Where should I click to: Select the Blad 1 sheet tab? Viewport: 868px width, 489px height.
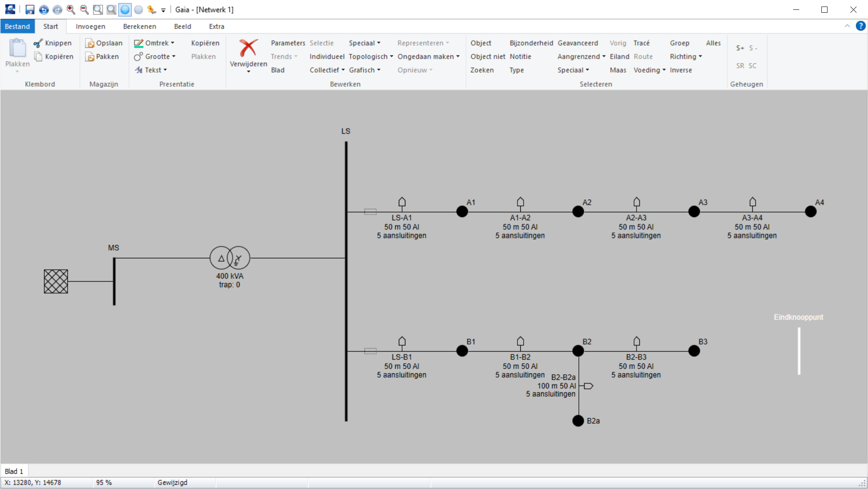pos(14,471)
